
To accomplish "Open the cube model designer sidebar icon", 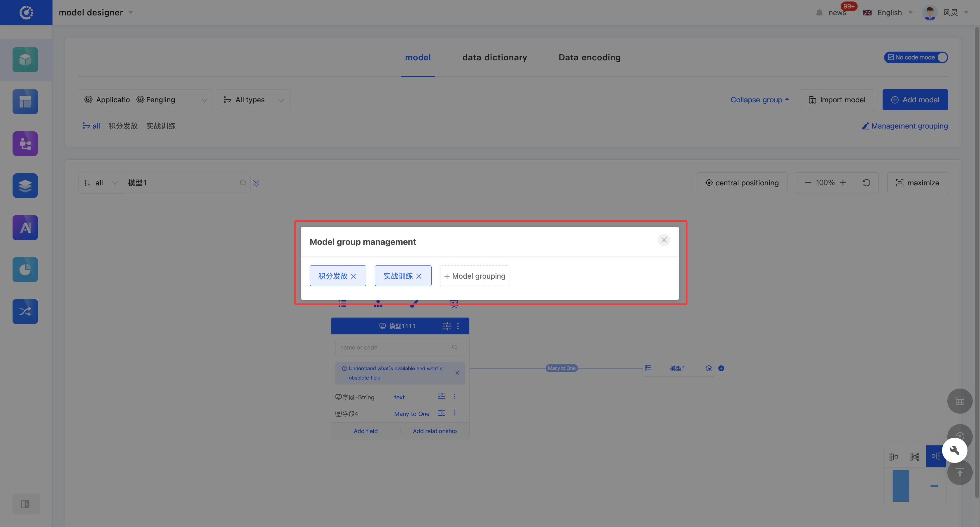I will pos(25,60).
